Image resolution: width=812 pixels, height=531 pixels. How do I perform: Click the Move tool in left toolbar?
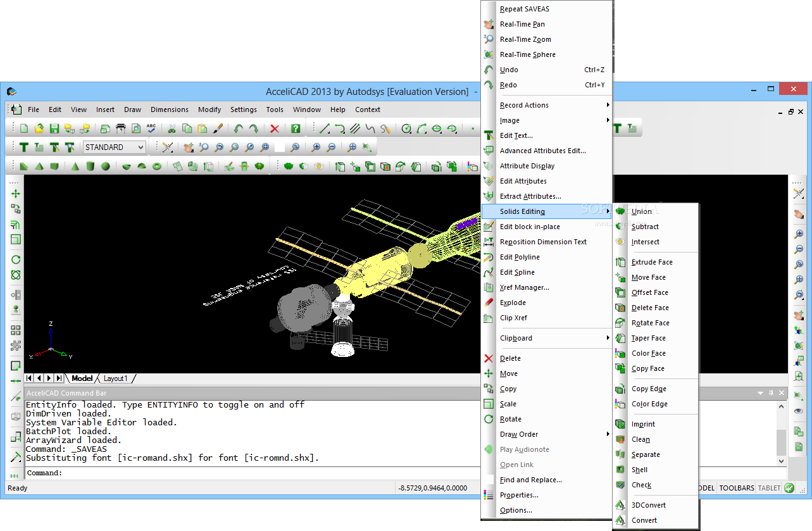coord(16,194)
